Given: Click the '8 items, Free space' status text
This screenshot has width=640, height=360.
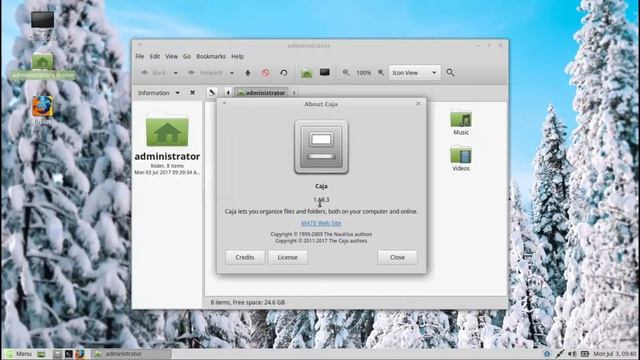Looking at the screenshot, I should pyautogui.click(x=248, y=302).
